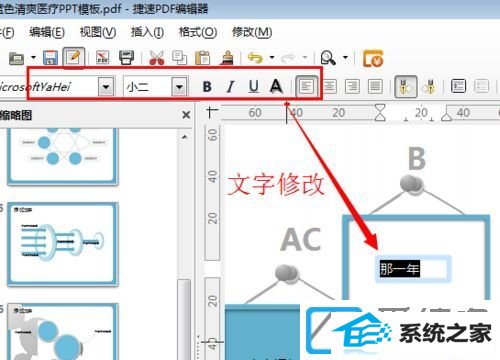500x360 pixels.
Task: Click the font color A button
Action: pos(276,87)
